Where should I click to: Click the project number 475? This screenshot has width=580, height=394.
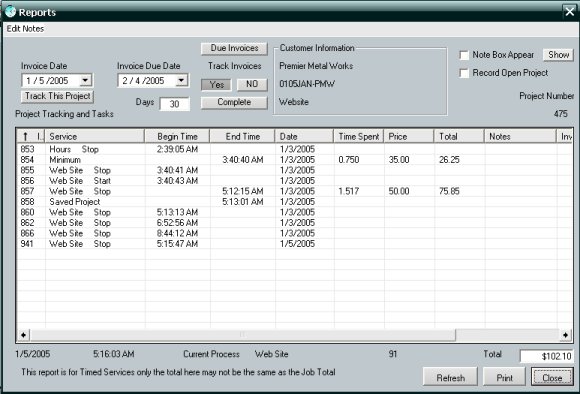[x=560, y=114]
